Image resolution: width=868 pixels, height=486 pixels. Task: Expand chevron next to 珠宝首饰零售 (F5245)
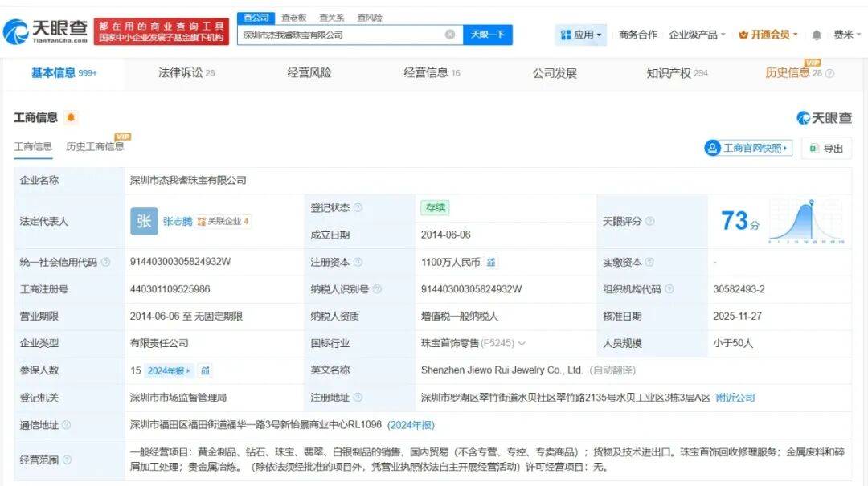click(522, 343)
